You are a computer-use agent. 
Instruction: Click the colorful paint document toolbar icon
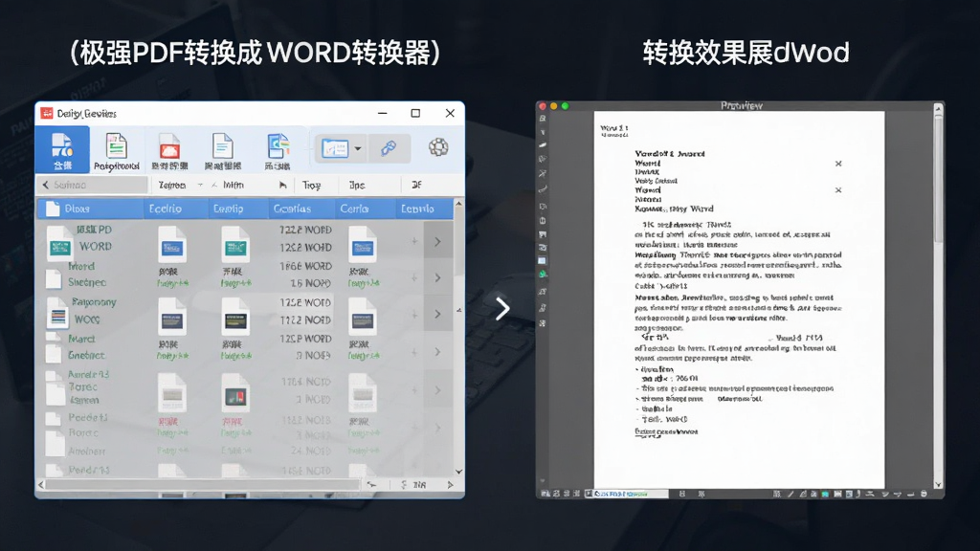pyautogui.click(x=278, y=152)
